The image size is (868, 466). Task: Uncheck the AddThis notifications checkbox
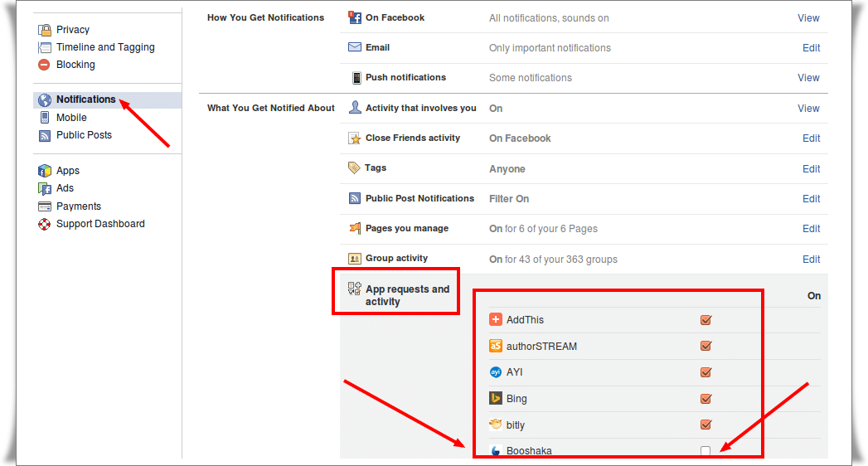click(x=706, y=320)
